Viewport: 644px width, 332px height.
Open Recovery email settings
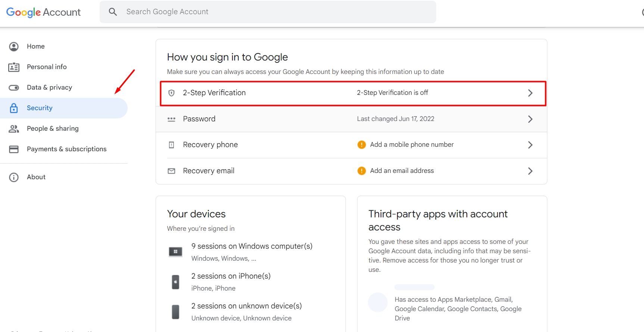tap(351, 171)
